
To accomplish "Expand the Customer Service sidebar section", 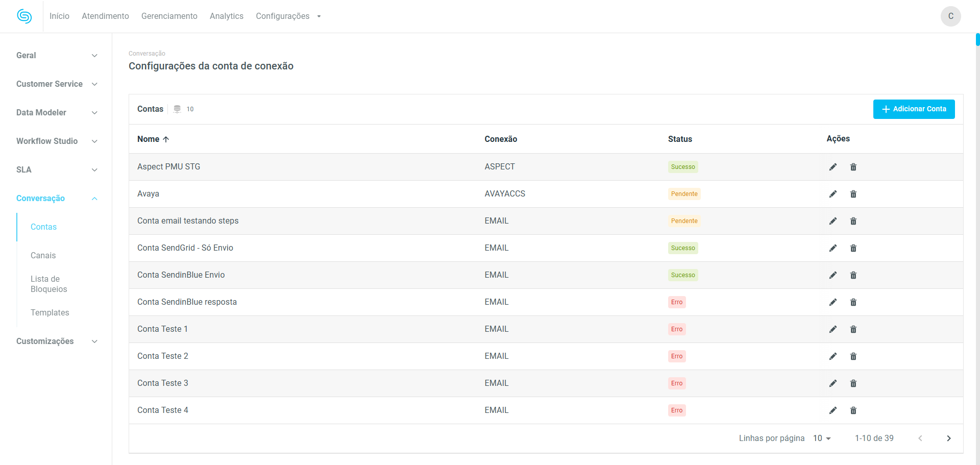I will pyautogui.click(x=56, y=84).
